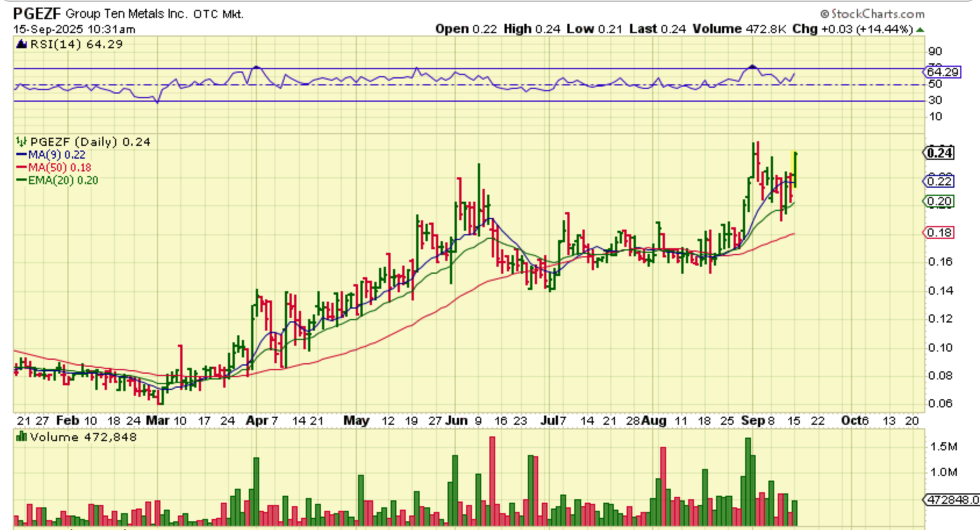Click the Open 0.22 quote value

pyautogui.click(x=466, y=29)
